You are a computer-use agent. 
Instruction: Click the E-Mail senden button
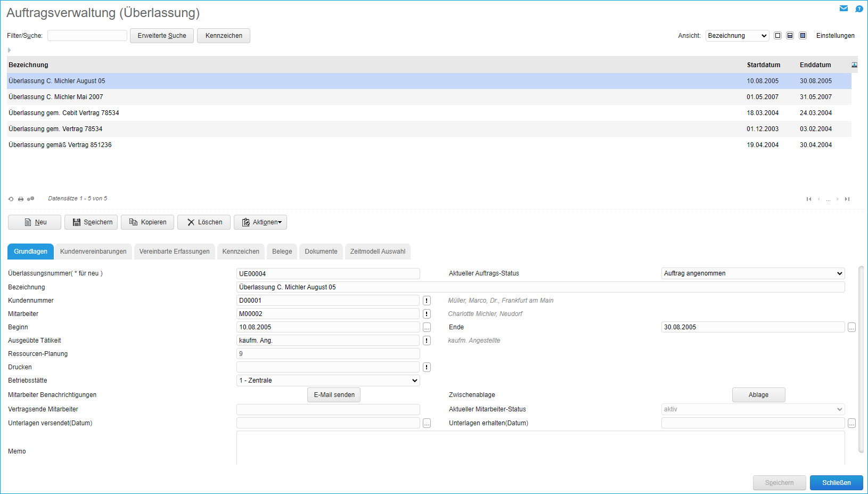(334, 395)
